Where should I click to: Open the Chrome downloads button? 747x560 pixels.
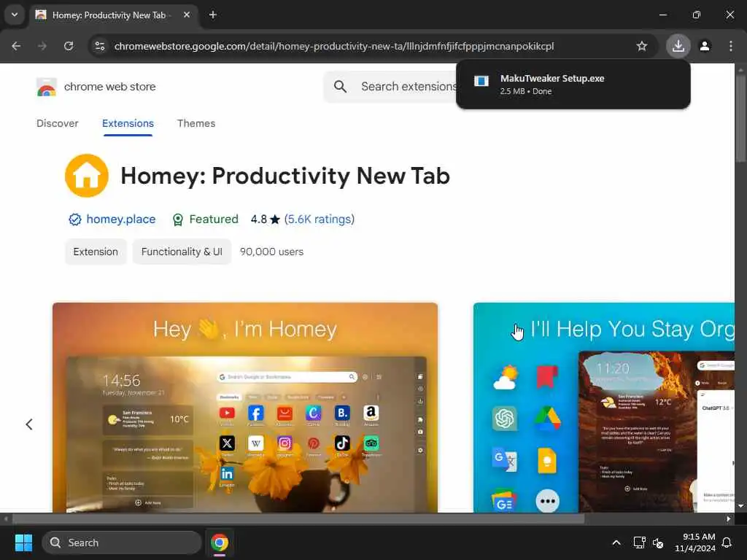678,46
